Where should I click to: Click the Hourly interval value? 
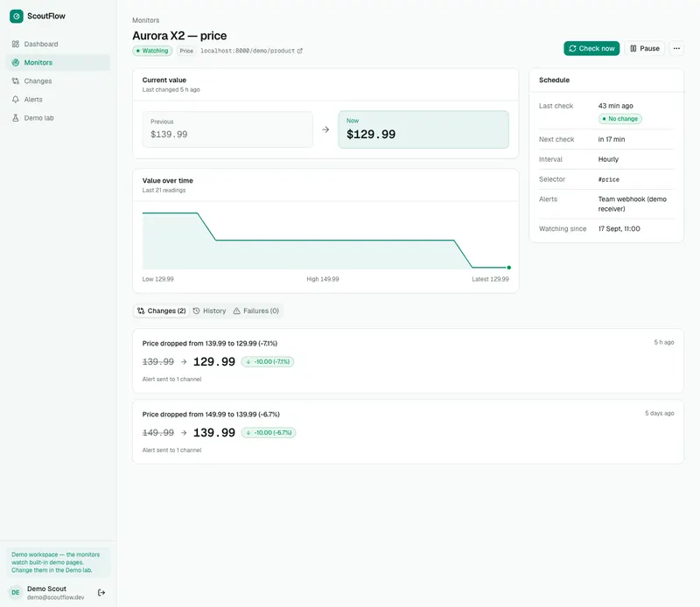click(608, 159)
